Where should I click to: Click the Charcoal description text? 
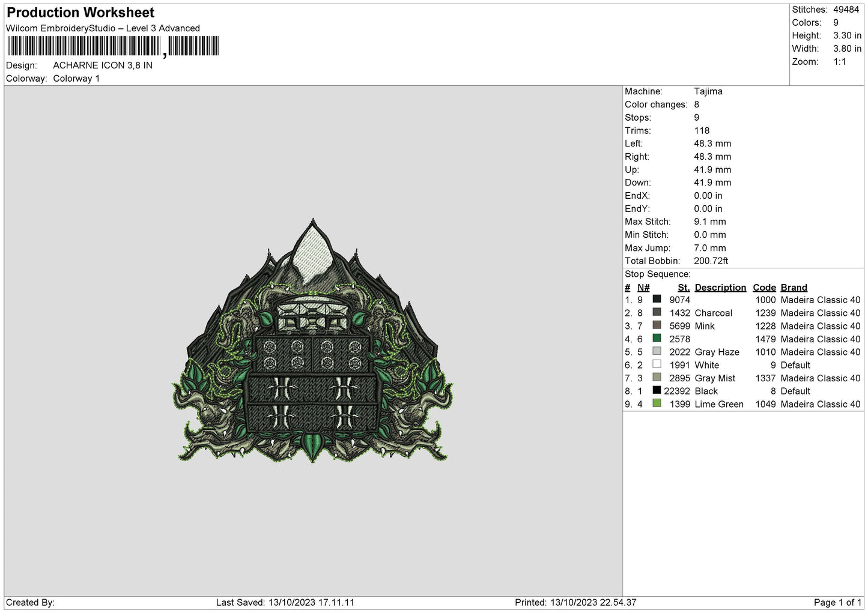pos(714,313)
